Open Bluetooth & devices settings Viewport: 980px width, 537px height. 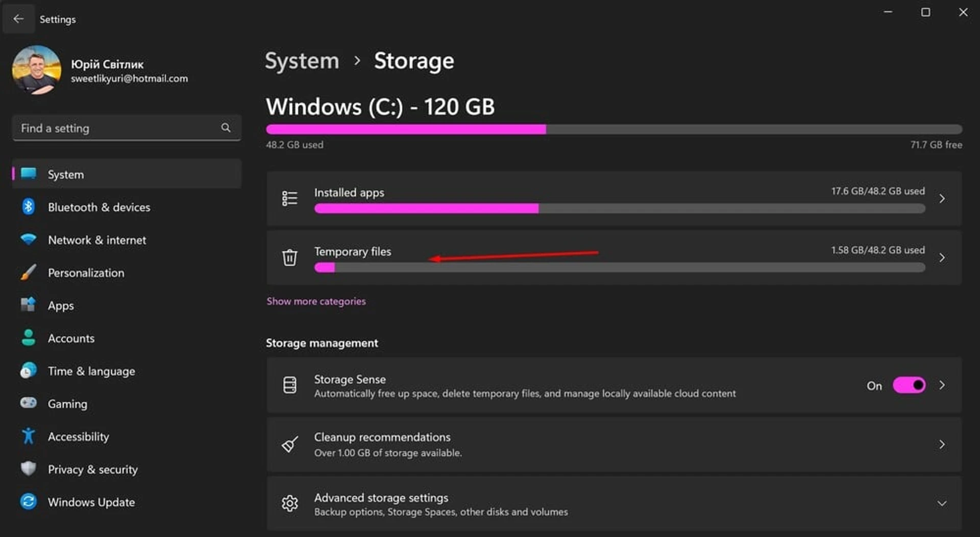tap(127, 207)
